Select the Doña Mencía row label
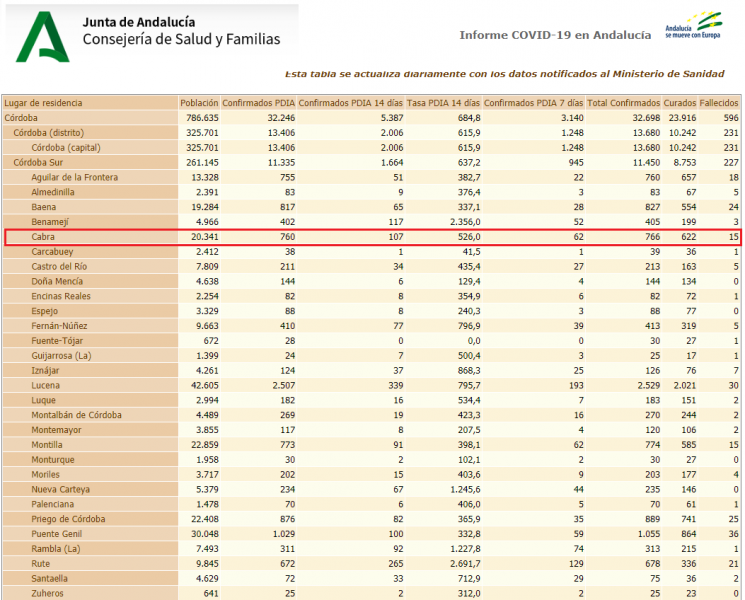 tap(57, 281)
